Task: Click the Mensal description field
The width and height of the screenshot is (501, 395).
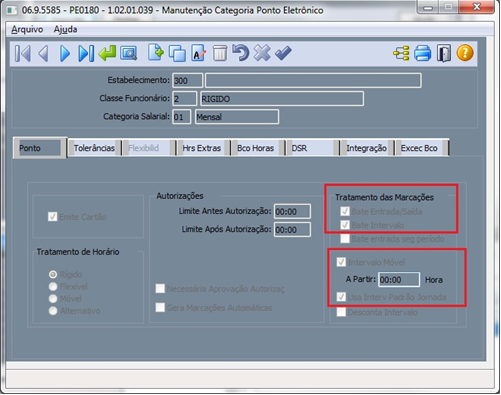Action: pos(237,117)
